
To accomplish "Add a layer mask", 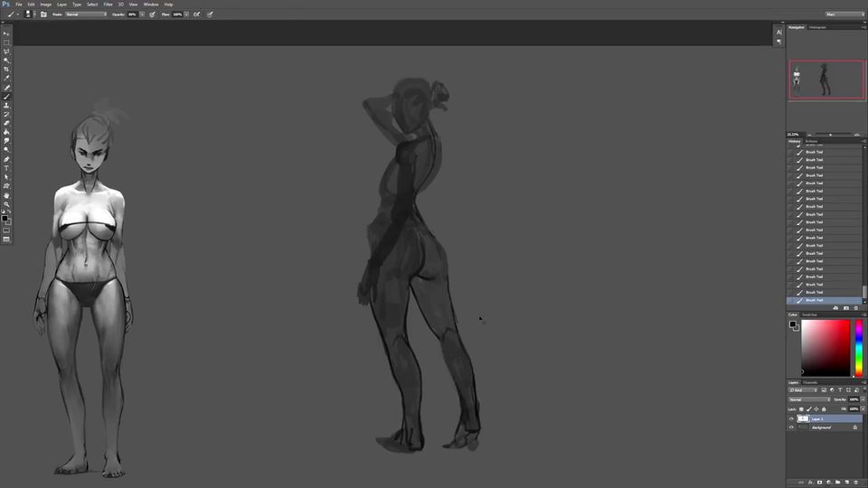I will coord(820,483).
